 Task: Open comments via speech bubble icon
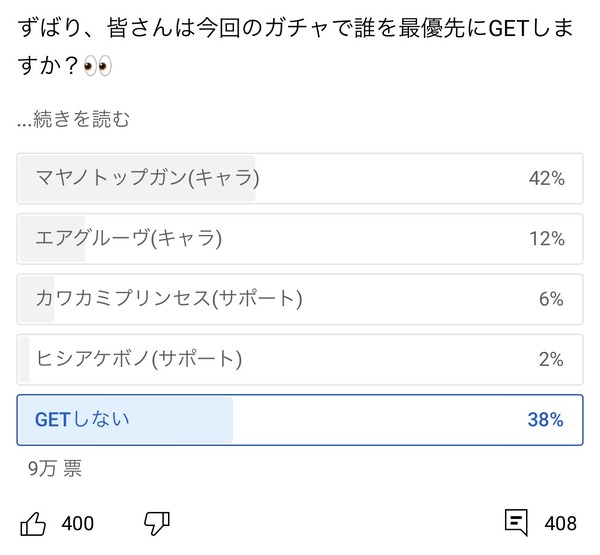[x=516, y=522]
